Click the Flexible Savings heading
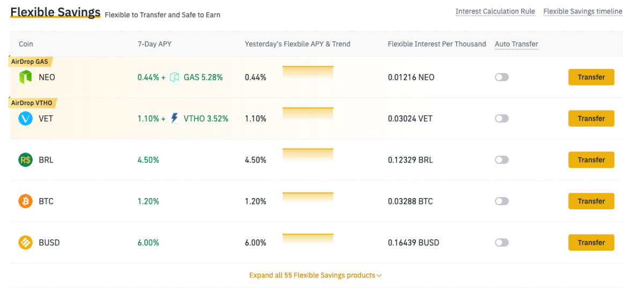 [55, 12]
